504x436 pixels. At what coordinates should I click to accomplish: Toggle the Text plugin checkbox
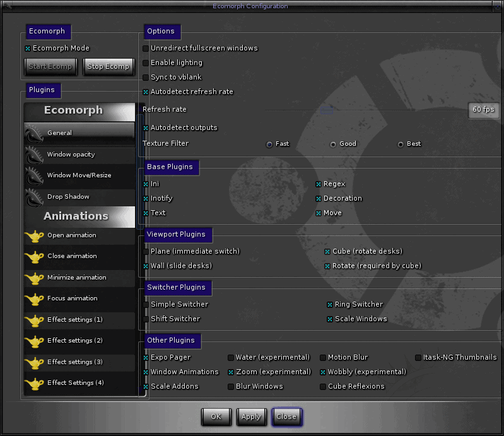coord(146,213)
